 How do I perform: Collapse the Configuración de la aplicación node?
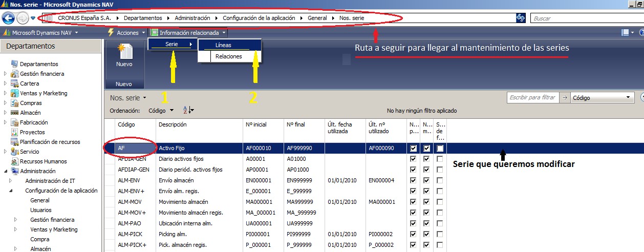(x=11, y=191)
